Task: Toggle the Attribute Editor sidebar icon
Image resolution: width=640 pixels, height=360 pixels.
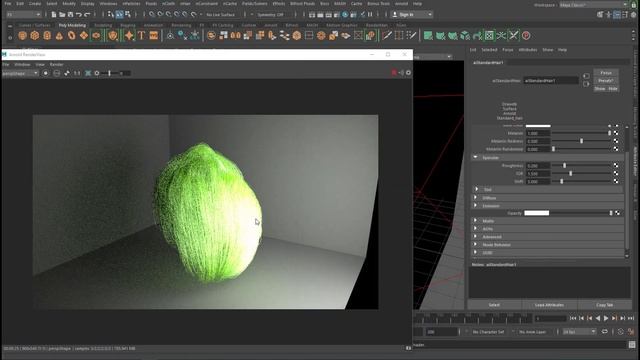Action: coord(616,14)
